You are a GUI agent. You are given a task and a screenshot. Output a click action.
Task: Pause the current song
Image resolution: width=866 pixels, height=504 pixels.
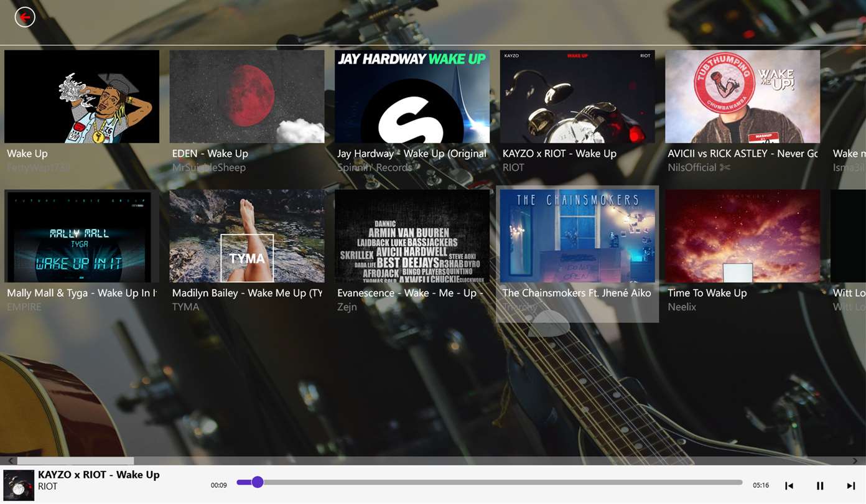pyautogui.click(x=820, y=485)
